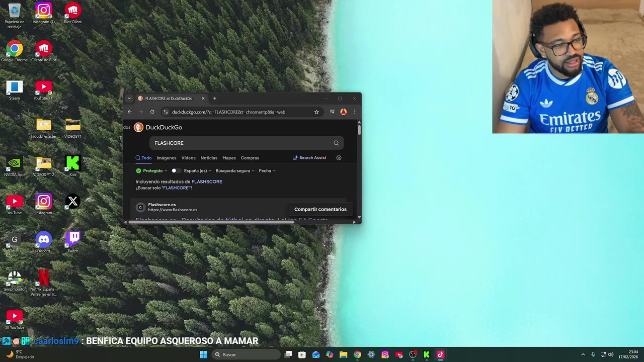Toggle the region switch beside España (es)
The height and width of the screenshot is (362, 644).
176,171
